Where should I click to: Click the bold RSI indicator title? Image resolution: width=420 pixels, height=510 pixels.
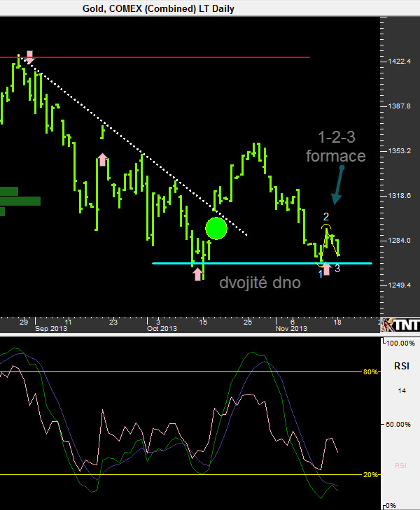(402, 367)
